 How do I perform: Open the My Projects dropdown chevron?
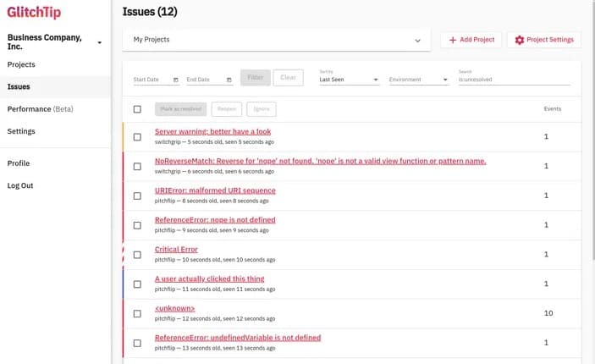[417, 41]
